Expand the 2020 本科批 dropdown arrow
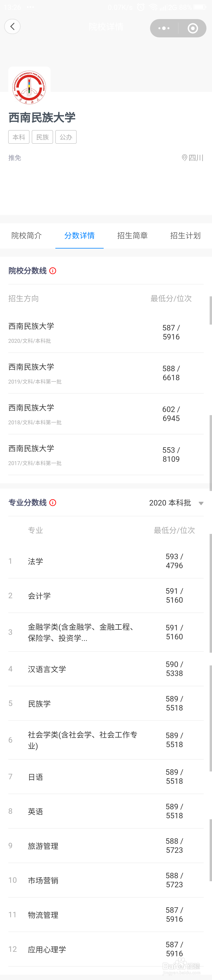This screenshot has width=212, height=980. 201,503
